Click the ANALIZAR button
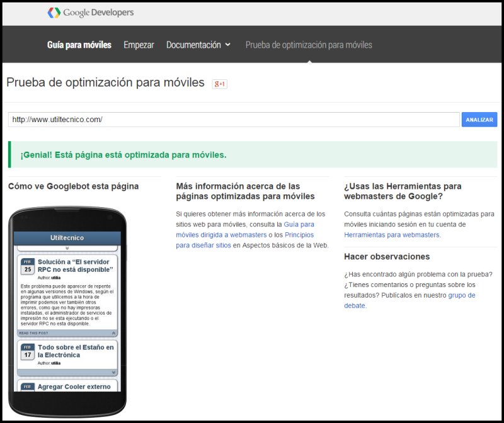This screenshot has height=423, width=504. tap(479, 120)
